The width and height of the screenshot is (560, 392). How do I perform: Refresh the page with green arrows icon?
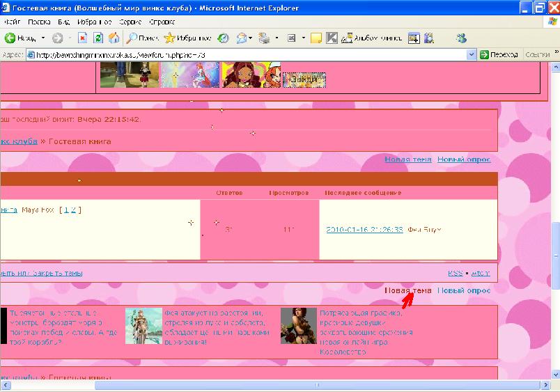98,38
